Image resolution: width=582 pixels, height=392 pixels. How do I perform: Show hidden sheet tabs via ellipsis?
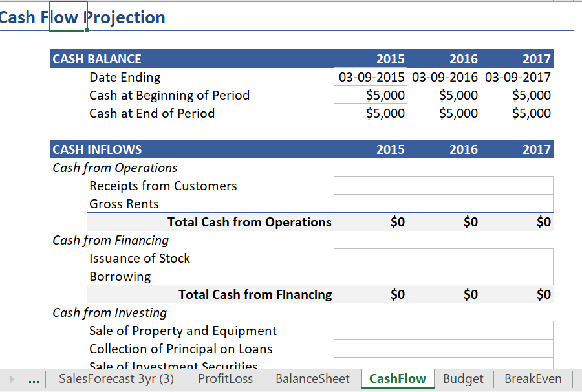(34, 379)
